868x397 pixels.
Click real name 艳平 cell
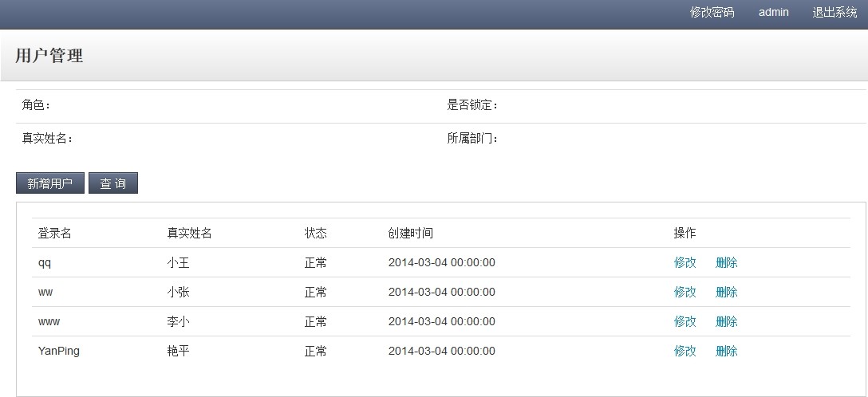(178, 351)
